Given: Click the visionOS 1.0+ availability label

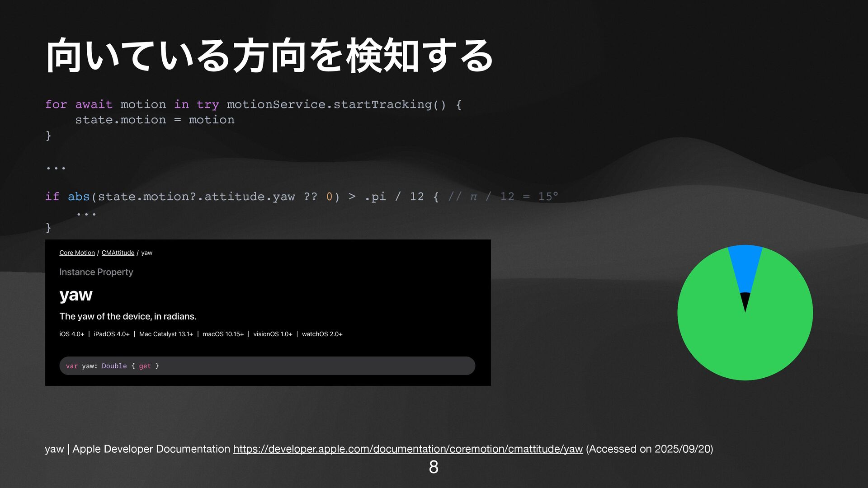Looking at the screenshot, I should click(273, 334).
